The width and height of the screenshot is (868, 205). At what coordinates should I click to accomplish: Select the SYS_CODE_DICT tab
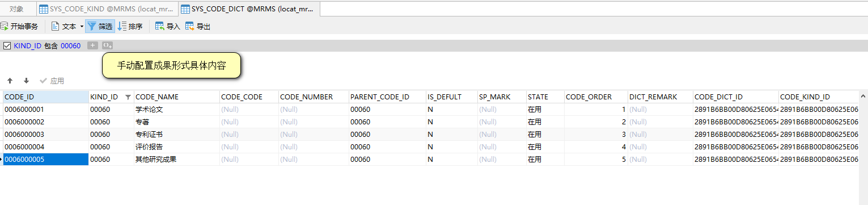coord(248,9)
